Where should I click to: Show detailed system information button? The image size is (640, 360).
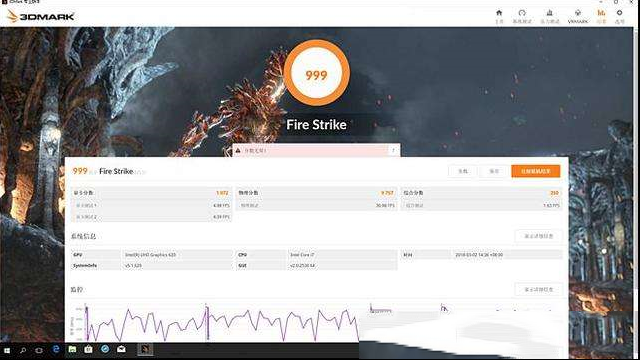(x=538, y=236)
